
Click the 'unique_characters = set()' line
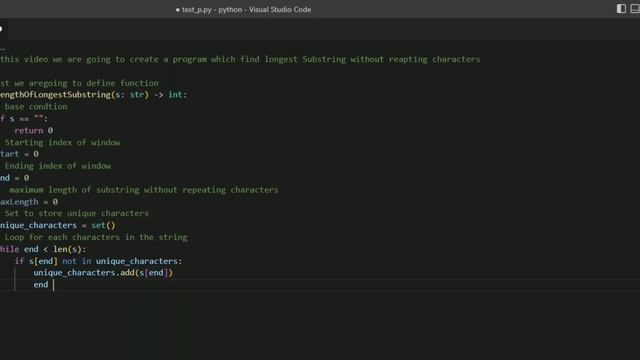tap(58, 225)
